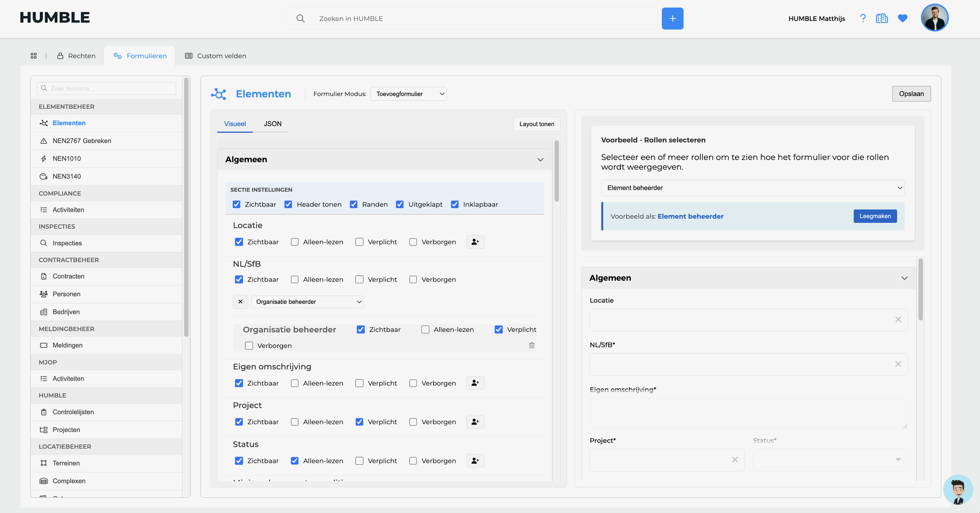Uncheck Alleen-lezen for Status field
The image size is (980, 513).
click(294, 461)
